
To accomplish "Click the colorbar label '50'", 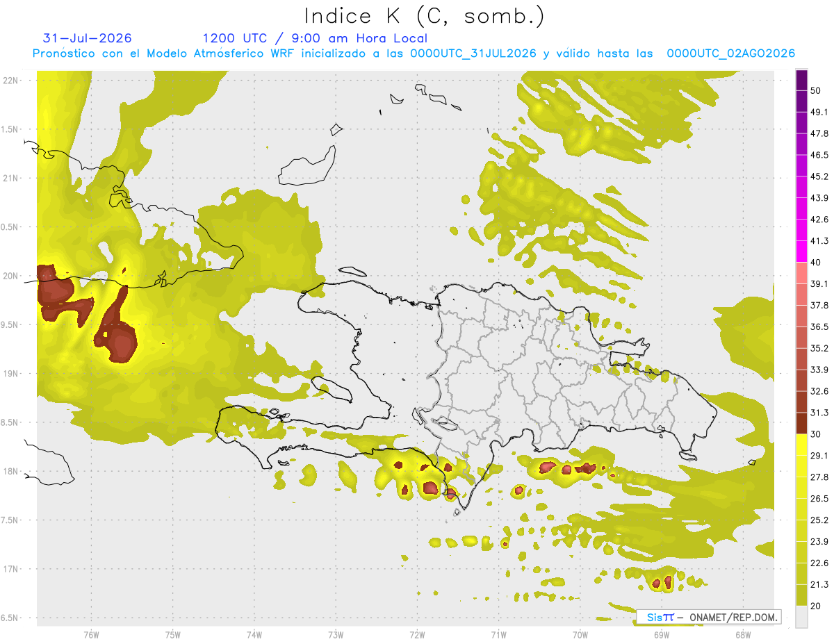I will pos(816,91).
